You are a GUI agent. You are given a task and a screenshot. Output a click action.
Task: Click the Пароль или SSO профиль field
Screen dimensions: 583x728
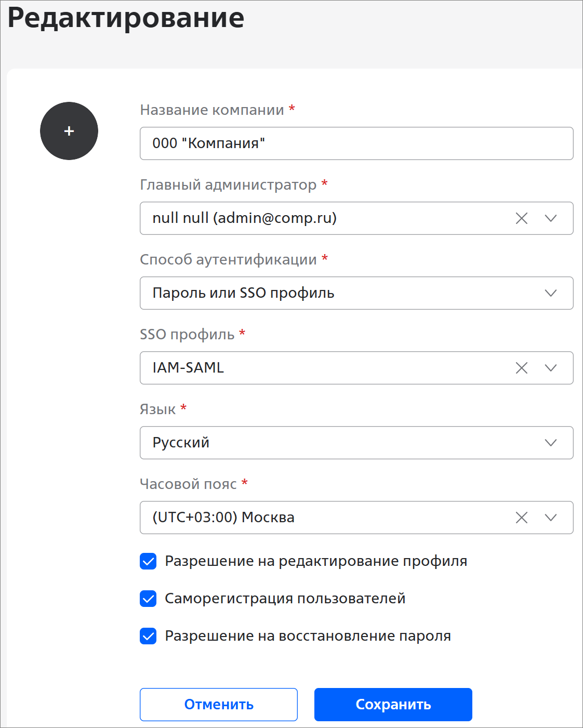pyautogui.click(x=356, y=293)
